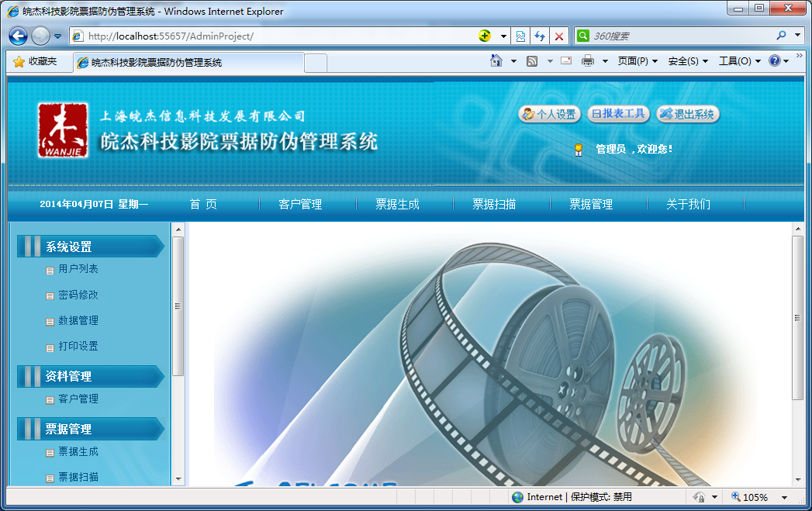The image size is (812, 511).
Task: Click the 退出系统 logout button
Action: click(688, 114)
